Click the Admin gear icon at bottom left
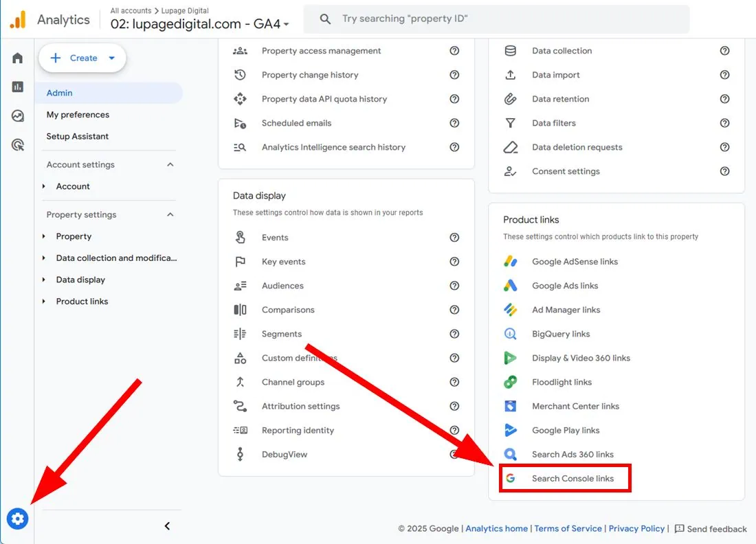Viewport: 756px width, 544px height. click(x=16, y=519)
